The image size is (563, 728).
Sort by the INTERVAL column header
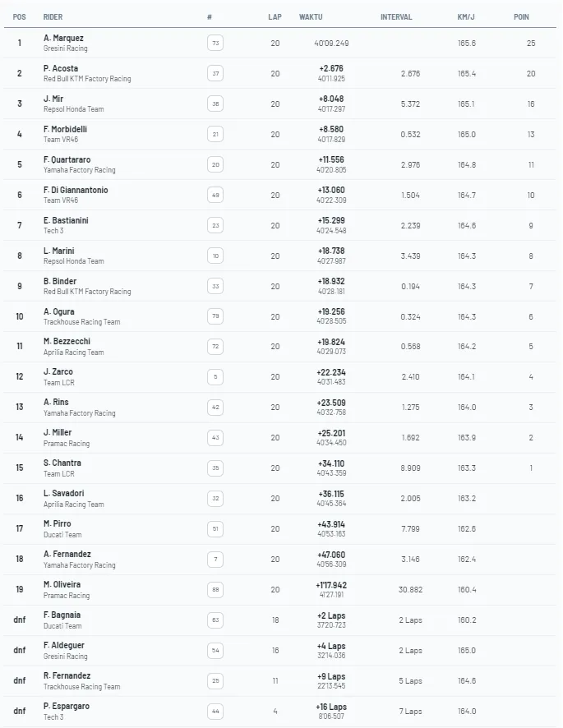(396, 16)
